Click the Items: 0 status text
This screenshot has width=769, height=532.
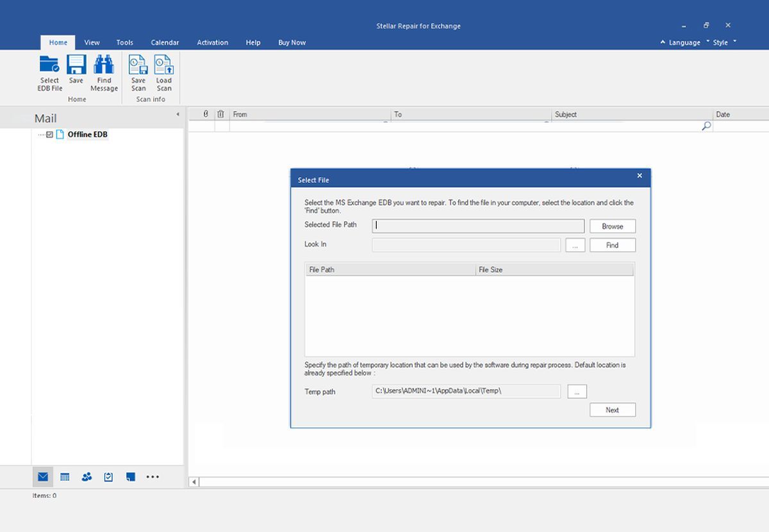[x=44, y=495]
